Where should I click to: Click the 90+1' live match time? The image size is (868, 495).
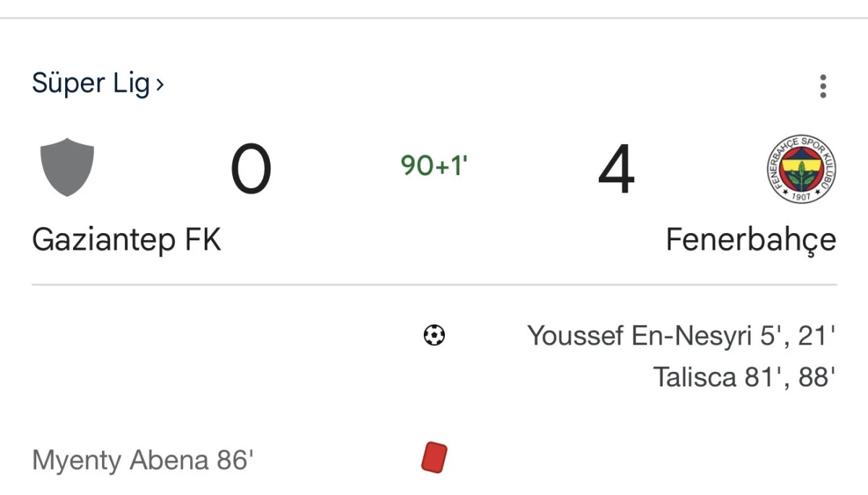(x=434, y=166)
